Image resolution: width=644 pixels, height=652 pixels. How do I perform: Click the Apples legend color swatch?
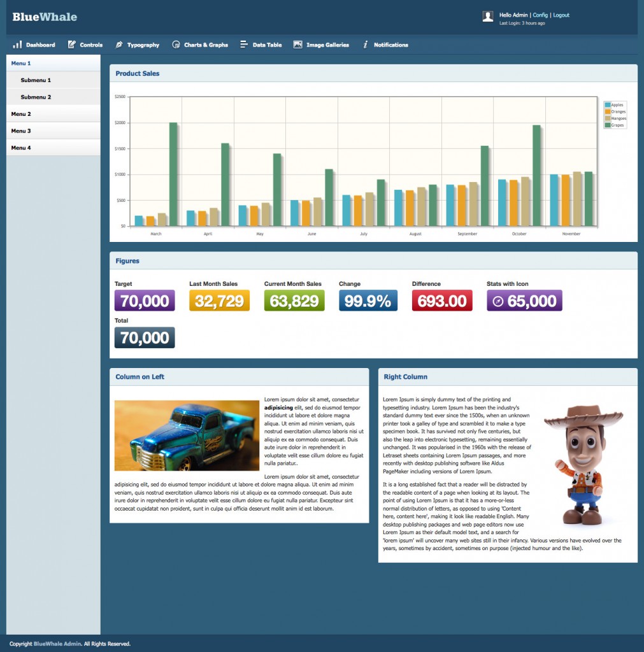coord(608,105)
